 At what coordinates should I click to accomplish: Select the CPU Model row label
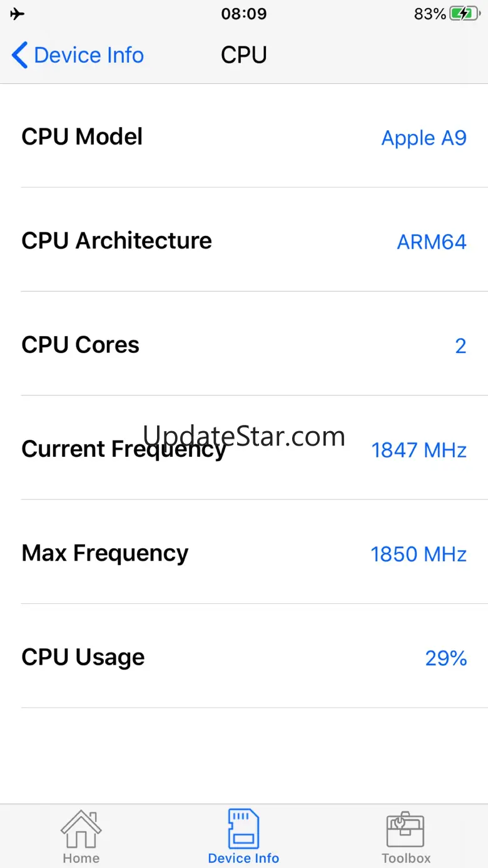[x=82, y=136]
